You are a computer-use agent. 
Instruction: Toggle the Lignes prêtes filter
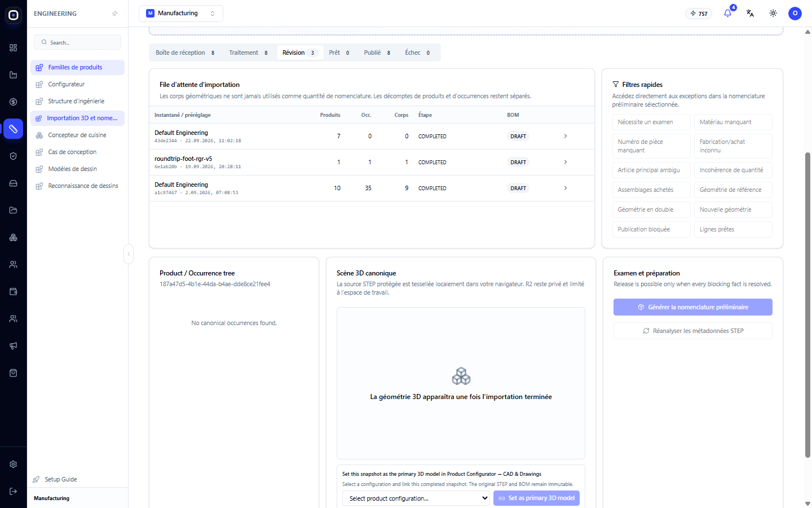[733, 229]
